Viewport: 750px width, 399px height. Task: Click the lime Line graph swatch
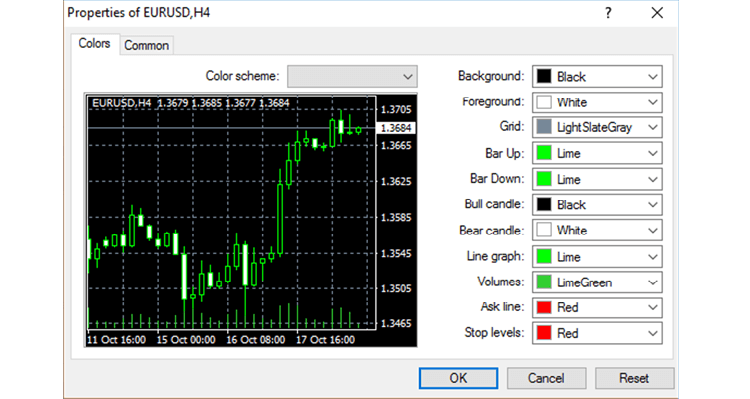(x=544, y=256)
